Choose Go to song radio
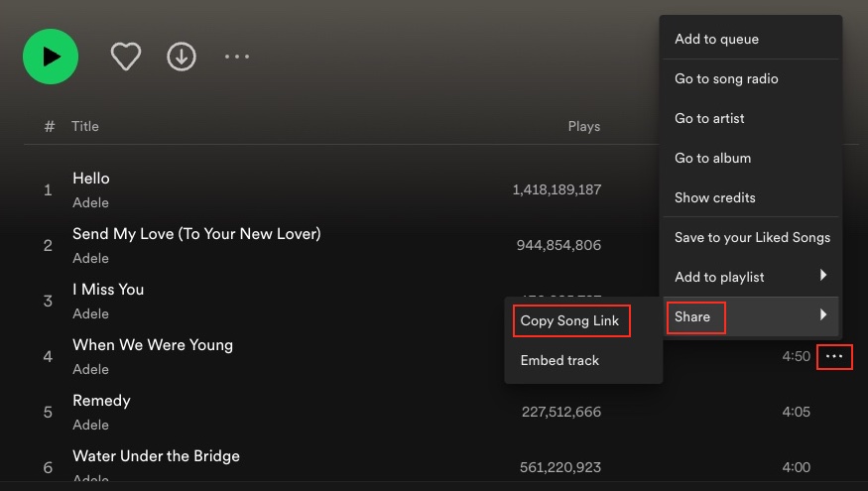This screenshot has height=491, width=868. [x=726, y=79]
